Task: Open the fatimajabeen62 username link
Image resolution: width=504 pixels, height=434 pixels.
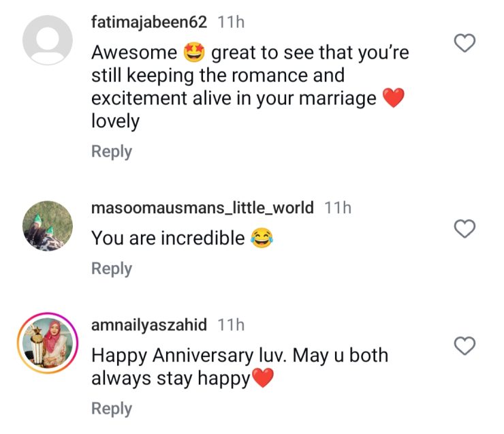Action: 149,22
